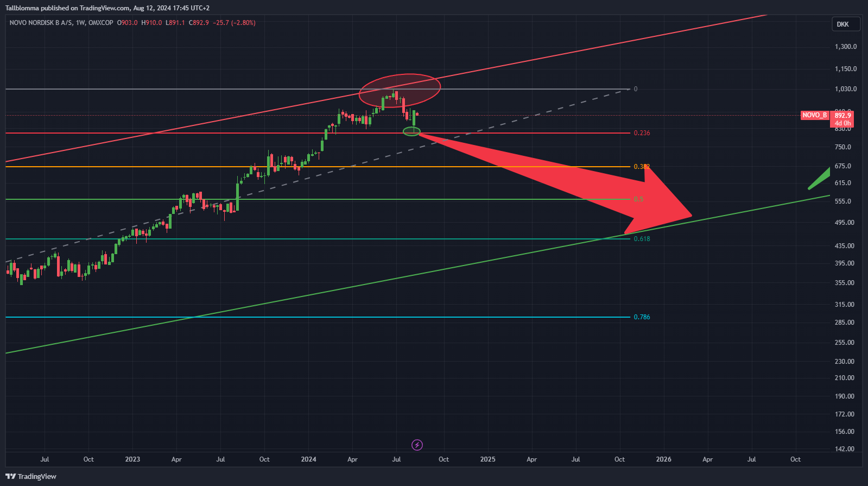
Task: Click 1,300.0 on the price axis
Action: point(846,47)
